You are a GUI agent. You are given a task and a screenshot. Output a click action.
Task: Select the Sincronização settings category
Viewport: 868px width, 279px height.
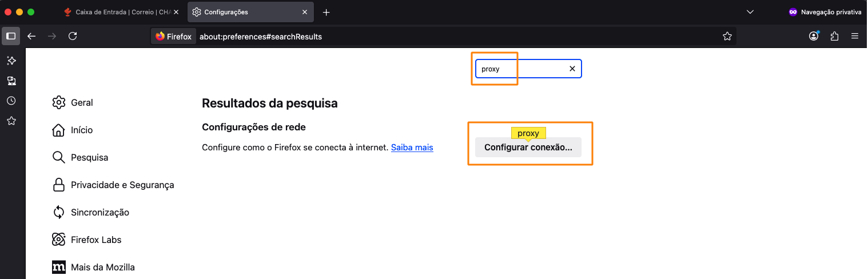point(99,212)
